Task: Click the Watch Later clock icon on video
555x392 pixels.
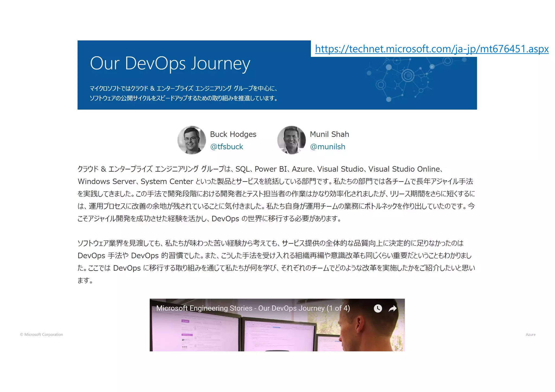Action: tap(378, 308)
